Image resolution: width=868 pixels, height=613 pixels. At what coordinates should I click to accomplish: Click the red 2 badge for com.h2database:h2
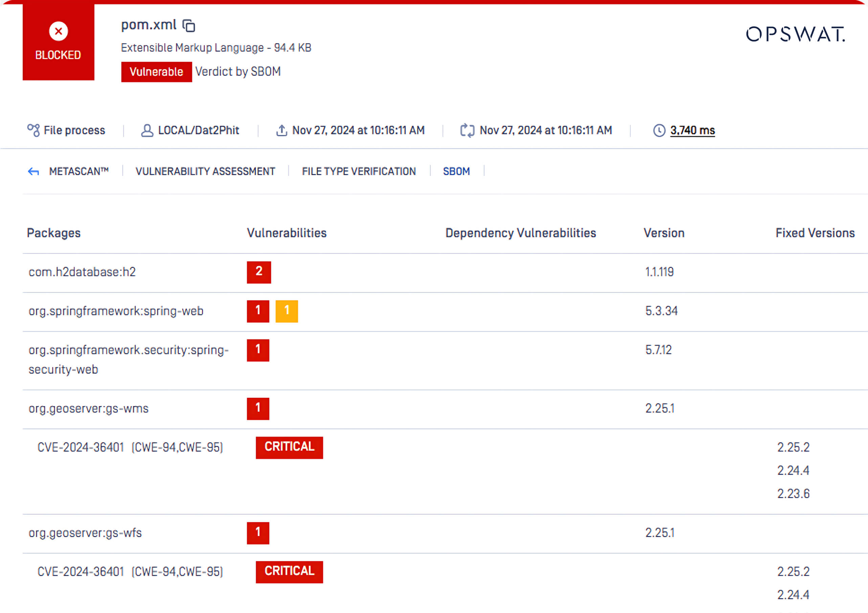[x=259, y=272]
